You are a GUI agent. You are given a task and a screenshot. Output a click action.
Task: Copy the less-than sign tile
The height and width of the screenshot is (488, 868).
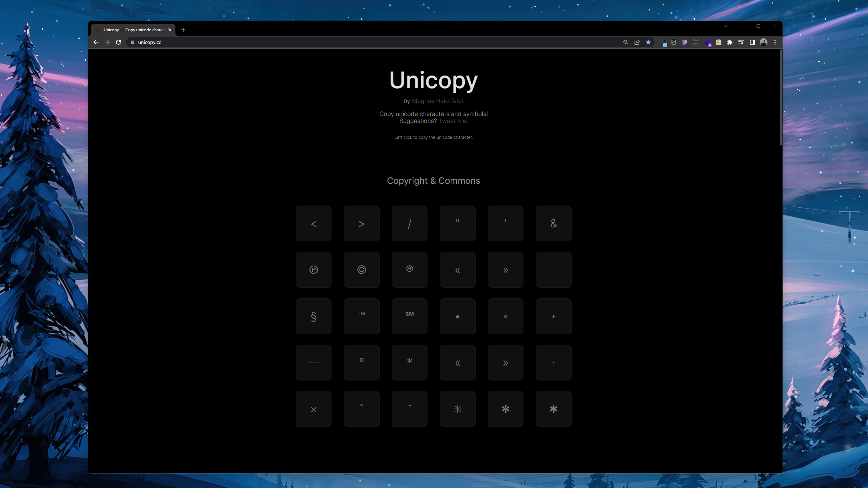313,223
